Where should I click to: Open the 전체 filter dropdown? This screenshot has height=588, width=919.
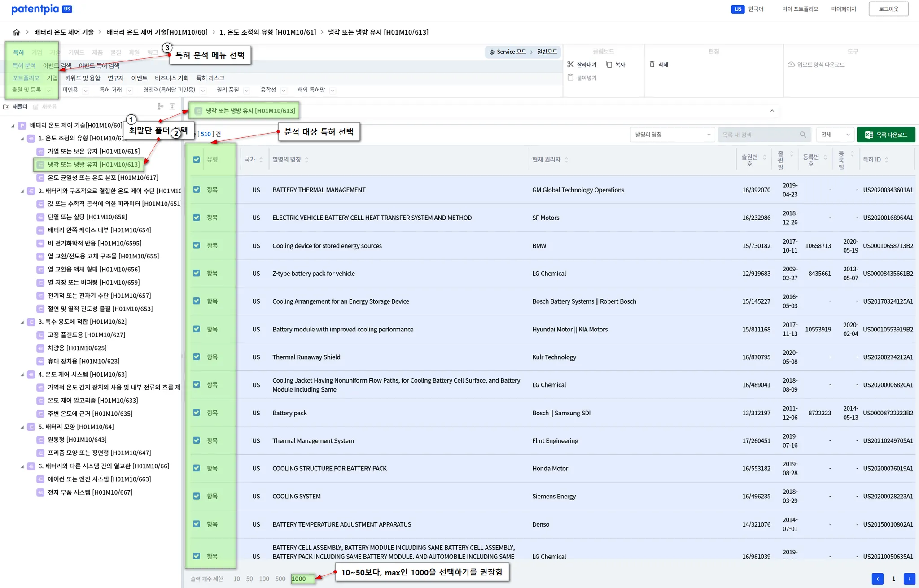click(835, 135)
